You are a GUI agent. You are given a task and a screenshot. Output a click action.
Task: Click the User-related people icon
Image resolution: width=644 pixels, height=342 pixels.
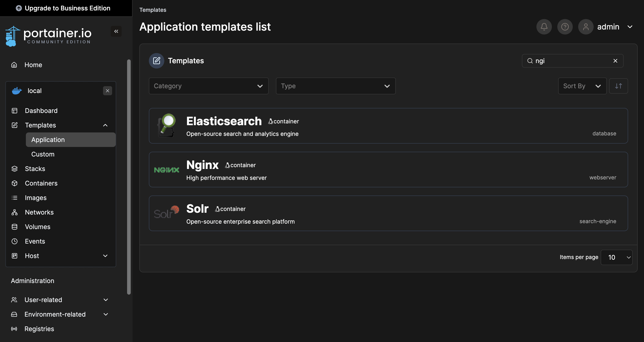[14, 300]
